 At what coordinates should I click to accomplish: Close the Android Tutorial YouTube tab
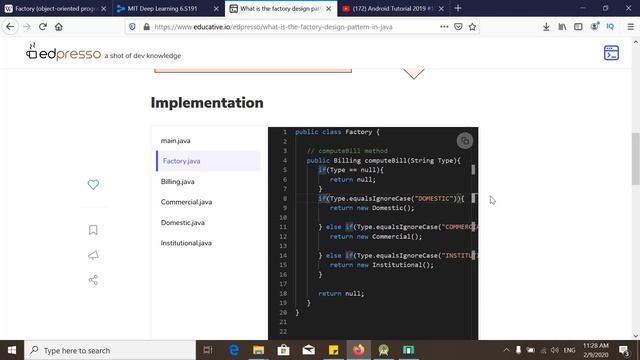click(x=441, y=9)
